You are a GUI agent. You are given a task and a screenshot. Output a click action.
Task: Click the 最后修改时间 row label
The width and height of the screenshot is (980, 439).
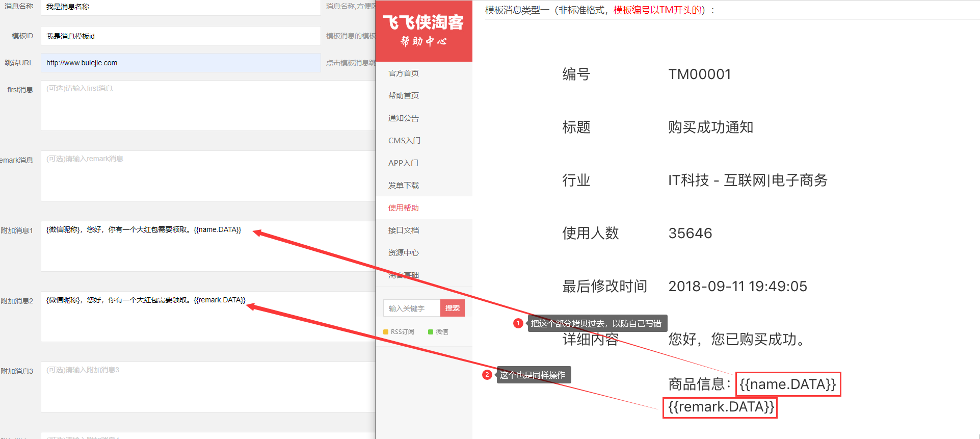pos(605,287)
